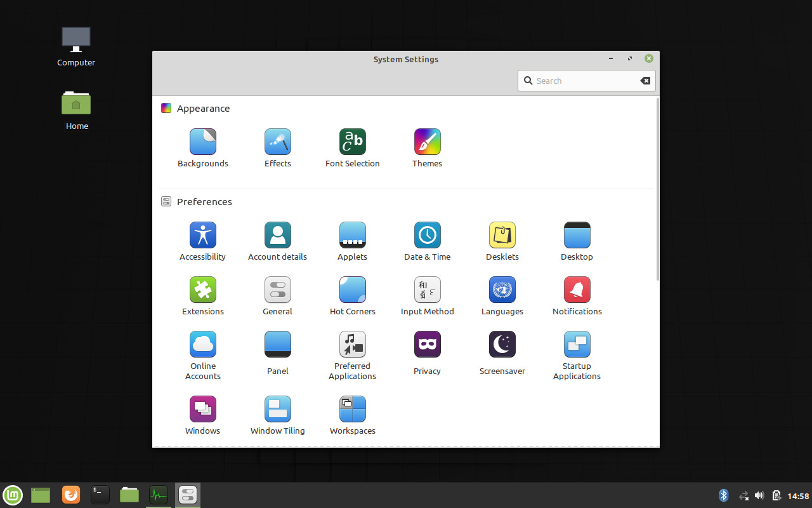The width and height of the screenshot is (812, 508).
Task: Open Accessibility preferences
Action: coord(203,241)
